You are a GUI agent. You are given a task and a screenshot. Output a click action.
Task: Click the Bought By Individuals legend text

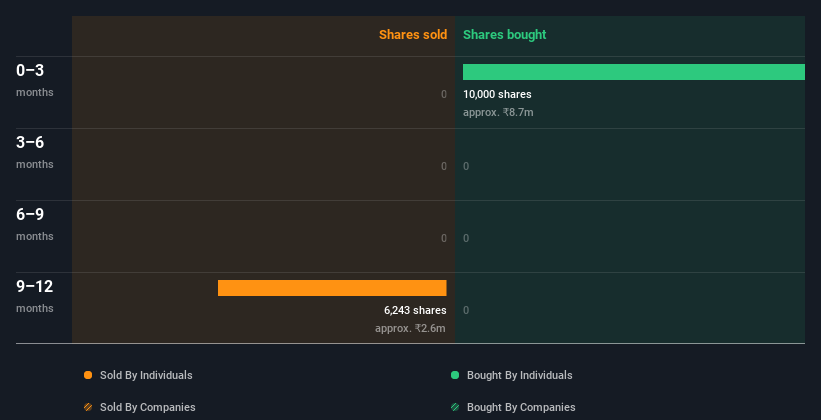click(519, 375)
